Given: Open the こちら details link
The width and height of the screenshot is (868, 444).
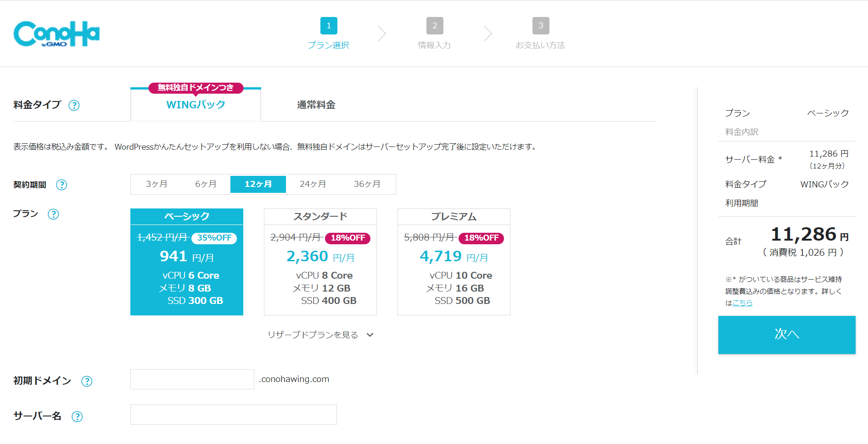Looking at the screenshot, I should tap(742, 303).
